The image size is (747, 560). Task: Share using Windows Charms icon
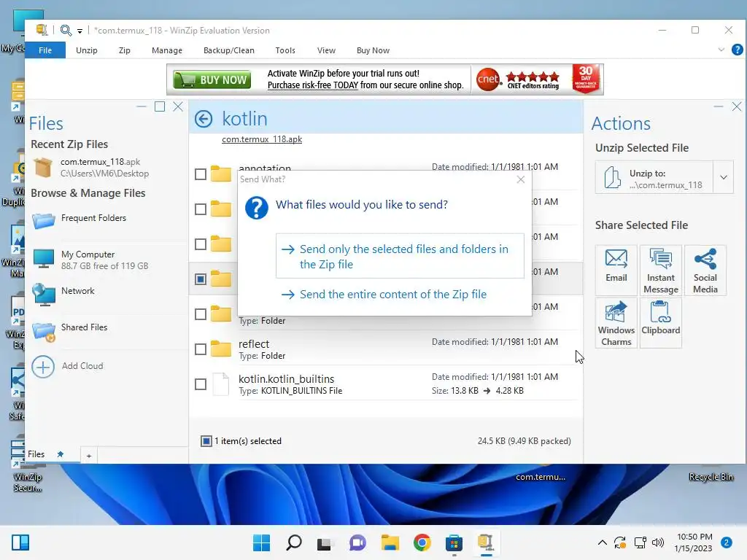click(x=616, y=323)
